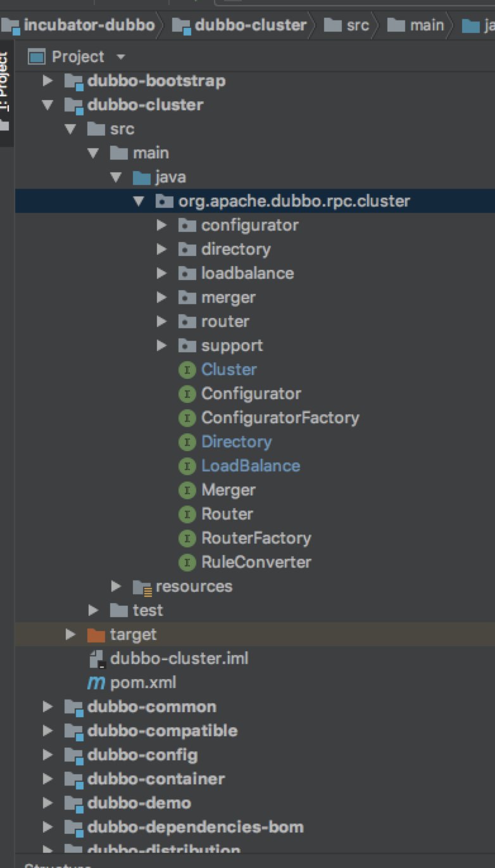The height and width of the screenshot is (868, 495).
Task: Click the Maven pom.xml file icon
Action: point(96,683)
